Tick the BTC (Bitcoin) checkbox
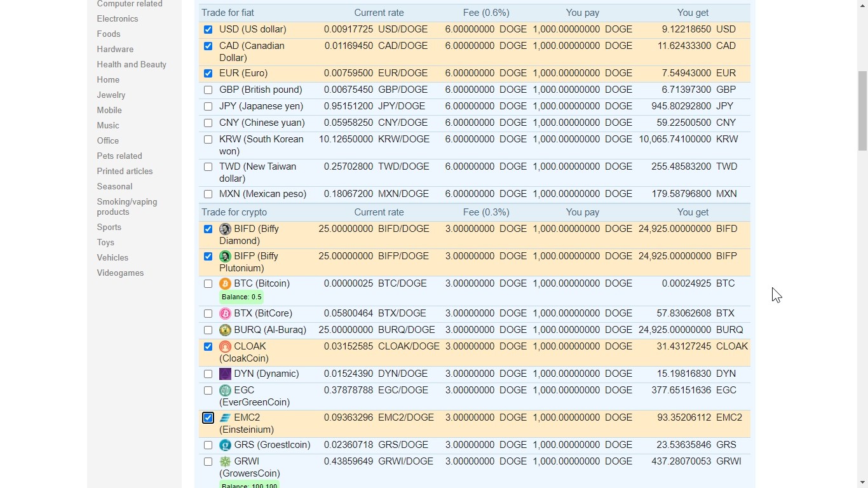This screenshot has height=488, width=868. tap(208, 284)
